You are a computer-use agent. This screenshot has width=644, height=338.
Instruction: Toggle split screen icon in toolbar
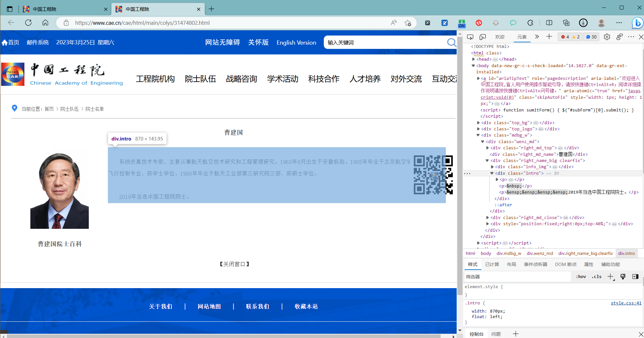(x=549, y=23)
